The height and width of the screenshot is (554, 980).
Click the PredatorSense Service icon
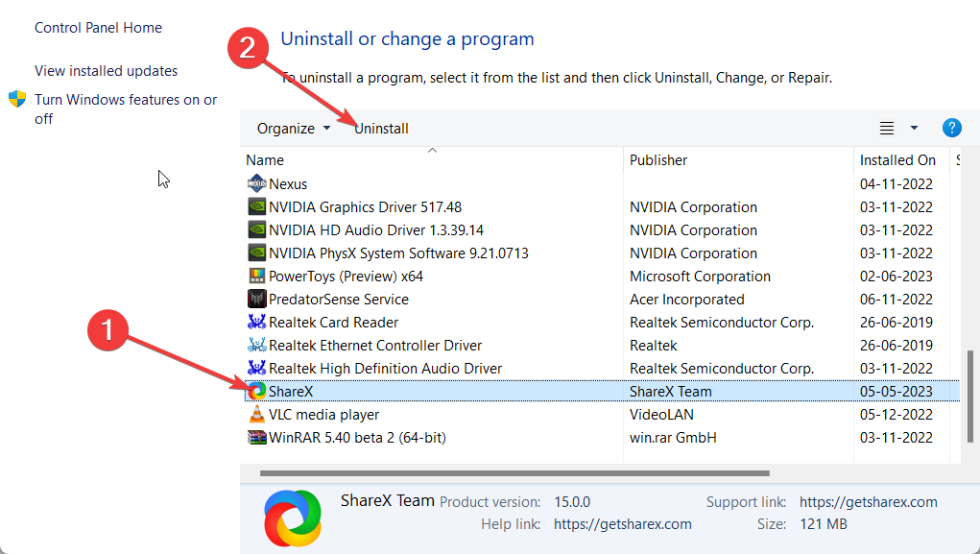tap(257, 299)
